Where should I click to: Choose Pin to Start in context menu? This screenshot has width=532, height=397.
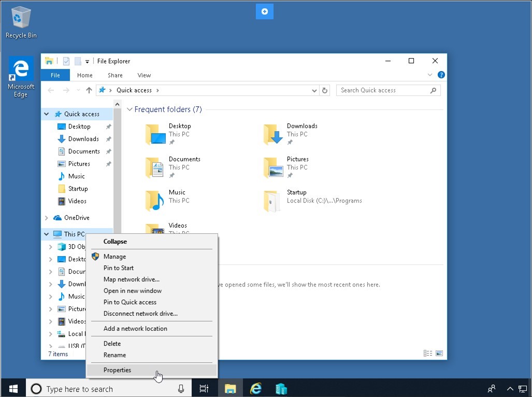point(152,268)
